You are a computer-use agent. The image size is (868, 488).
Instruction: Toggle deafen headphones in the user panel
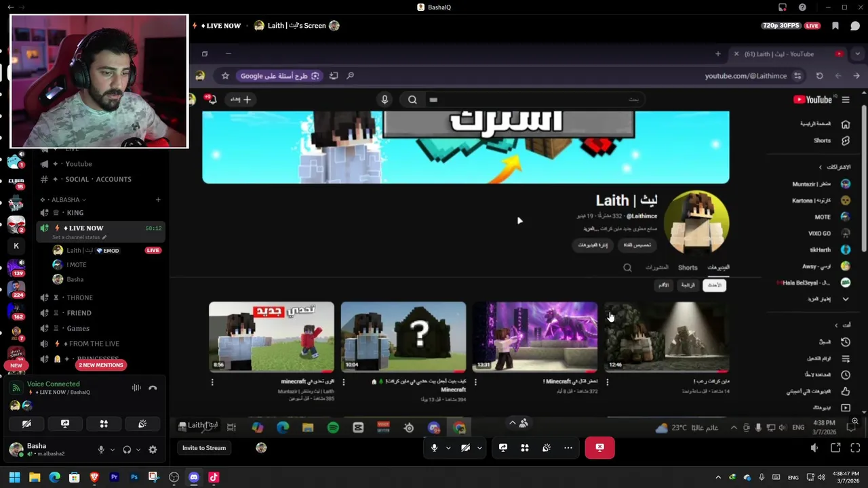[x=127, y=449]
